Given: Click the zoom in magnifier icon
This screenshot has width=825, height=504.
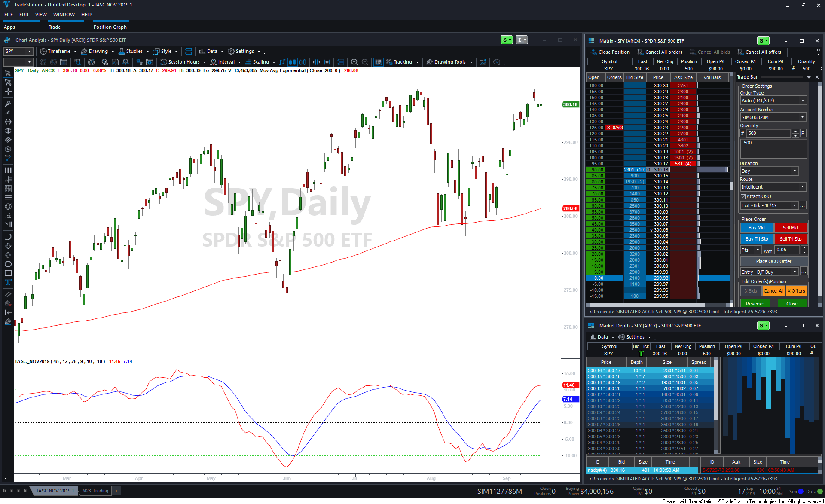Looking at the screenshot, I should [354, 62].
